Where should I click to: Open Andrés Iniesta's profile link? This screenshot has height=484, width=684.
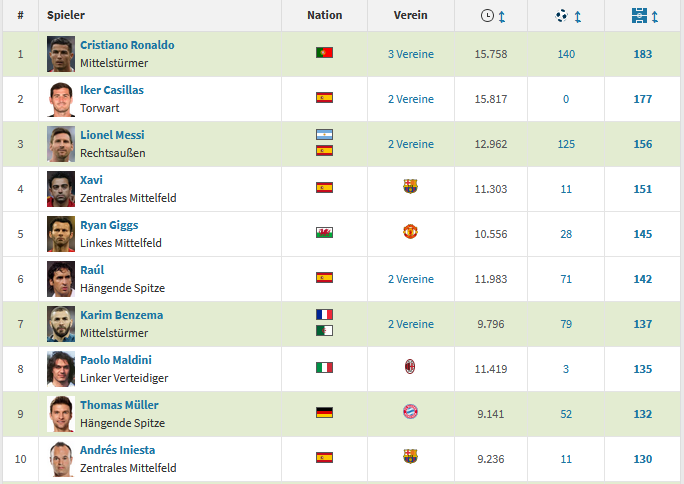[x=117, y=450]
